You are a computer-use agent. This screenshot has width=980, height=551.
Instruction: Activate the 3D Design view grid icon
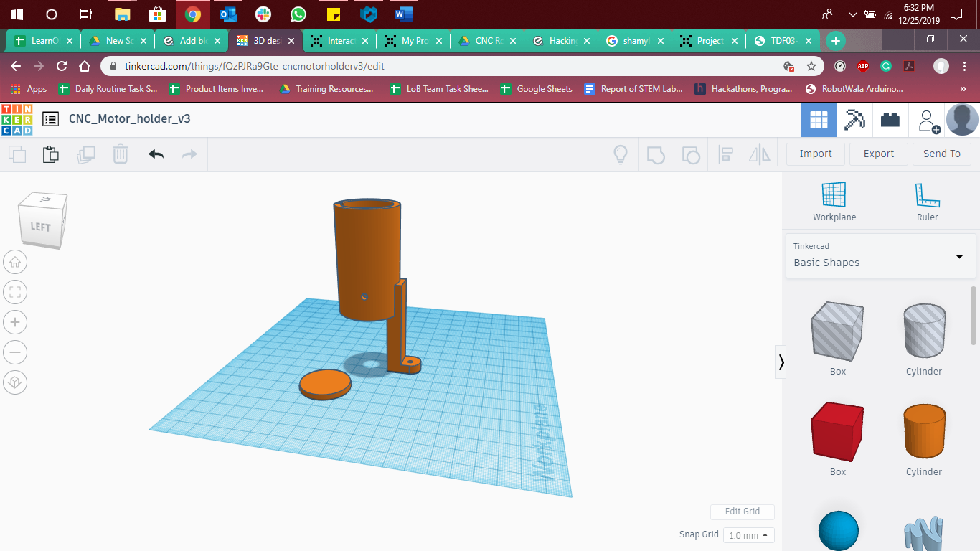click(x=819, y=119)
